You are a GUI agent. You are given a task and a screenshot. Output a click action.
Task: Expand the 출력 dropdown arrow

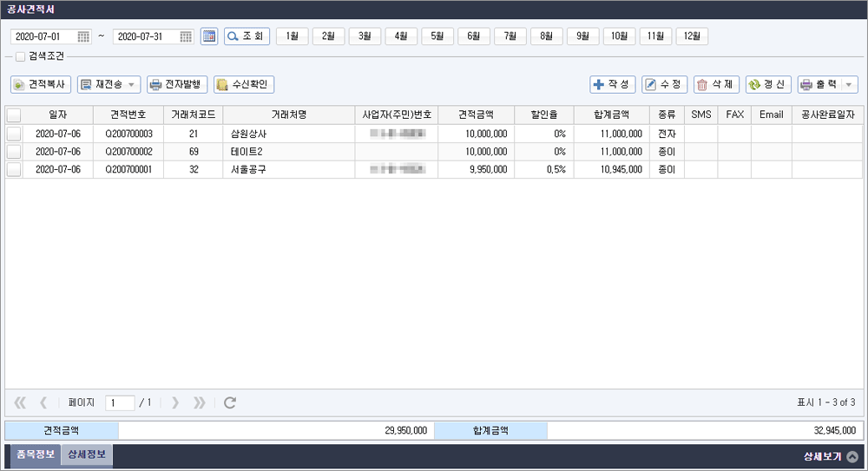pyautogui.click(x=849, y=85)
